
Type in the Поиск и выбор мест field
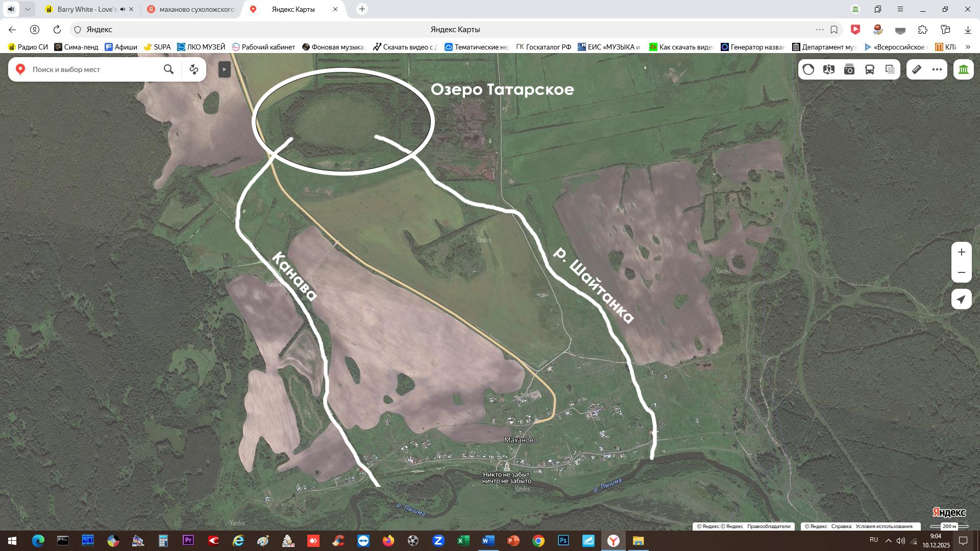coord(94,69)
